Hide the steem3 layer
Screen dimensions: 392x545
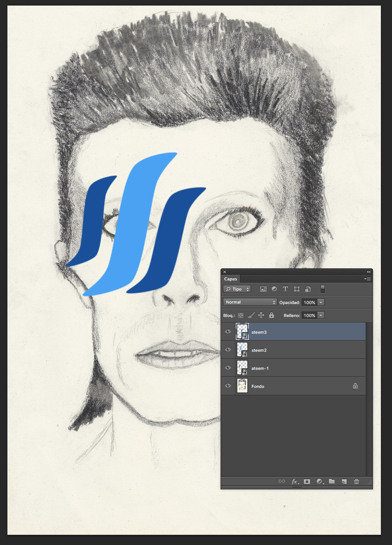tap(228, 332)
